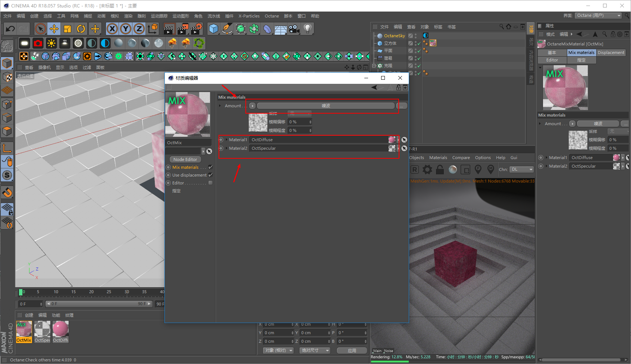Click the Octane red camera render icon

click(x=38, y=43)
